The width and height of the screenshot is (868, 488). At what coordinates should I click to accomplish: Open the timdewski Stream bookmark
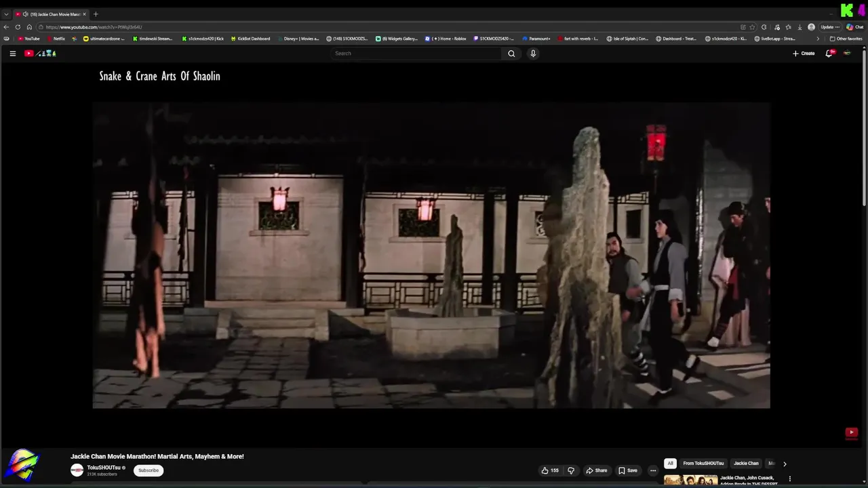click(x=153, y=39)
